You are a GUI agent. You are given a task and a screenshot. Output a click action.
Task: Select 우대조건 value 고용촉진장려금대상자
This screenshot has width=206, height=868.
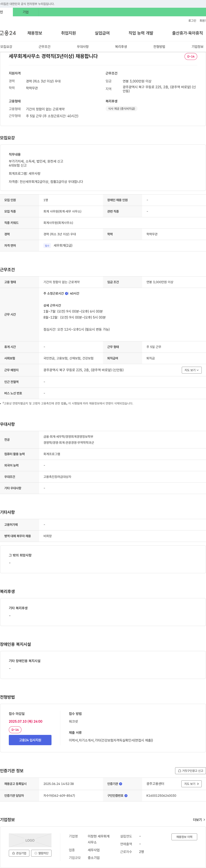(x=57, y=476)
